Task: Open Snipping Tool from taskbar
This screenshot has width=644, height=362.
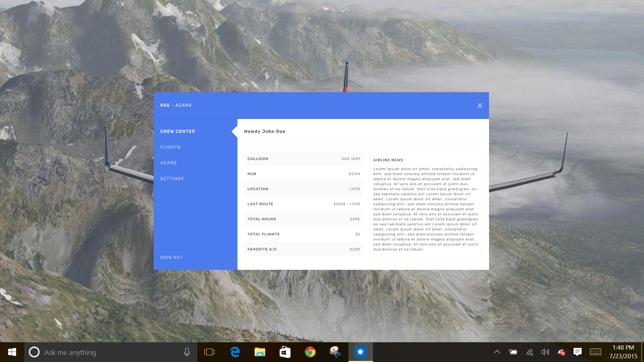Action: pyautogui.click(x=335, y=352)
